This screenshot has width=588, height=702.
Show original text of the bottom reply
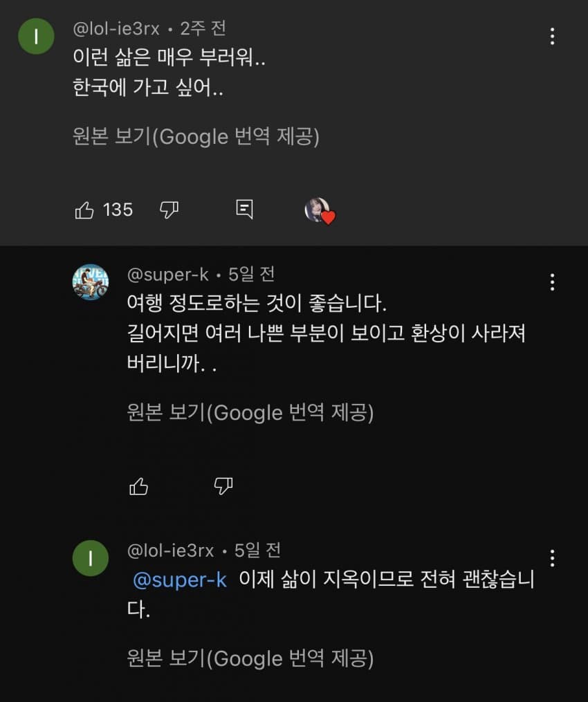pos(250,658)
